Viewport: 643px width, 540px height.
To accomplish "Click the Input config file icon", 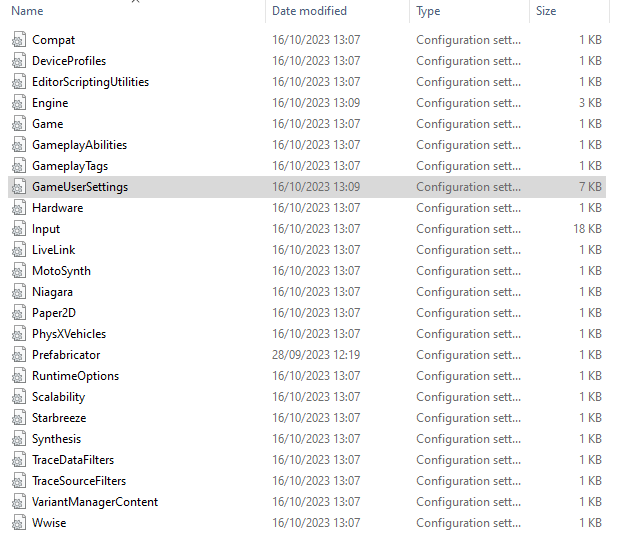I will click(x=19, y=229).
